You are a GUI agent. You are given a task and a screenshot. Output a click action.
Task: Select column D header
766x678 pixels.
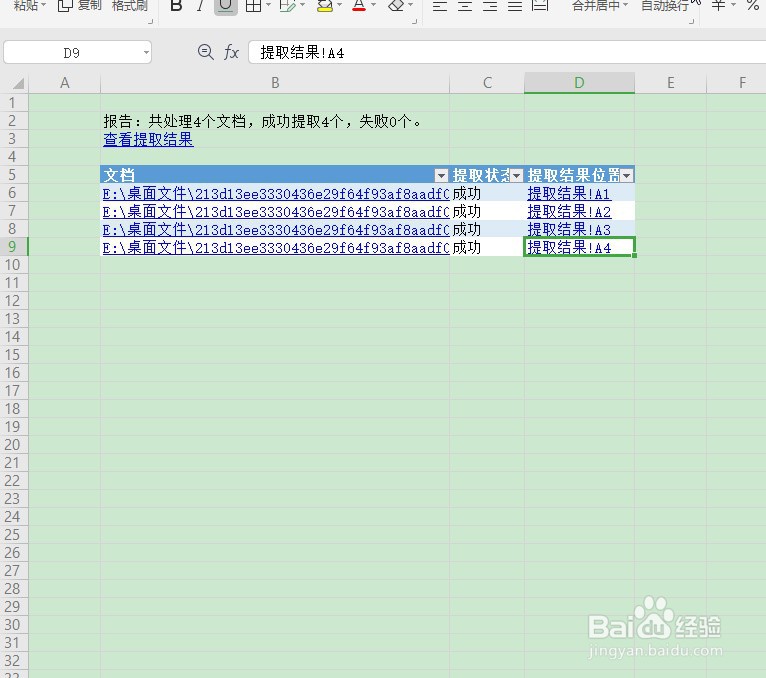tap(579, 83)
